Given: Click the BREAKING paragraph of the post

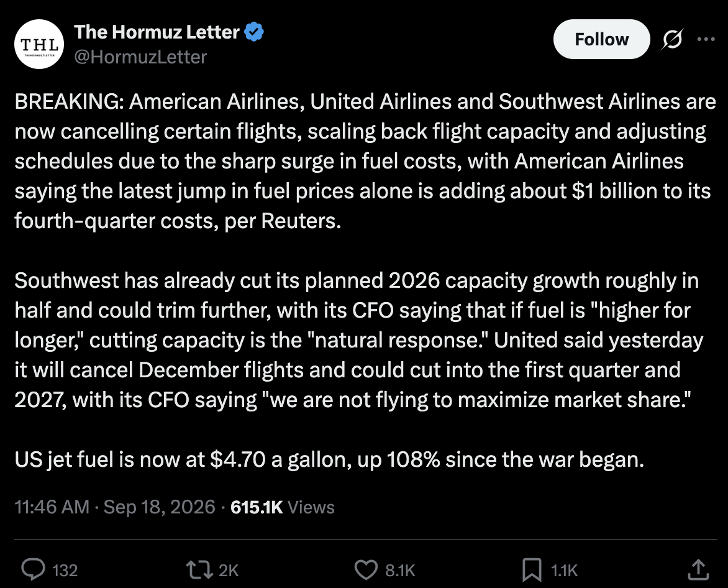Looking at the screenshot, I should 365,161.
